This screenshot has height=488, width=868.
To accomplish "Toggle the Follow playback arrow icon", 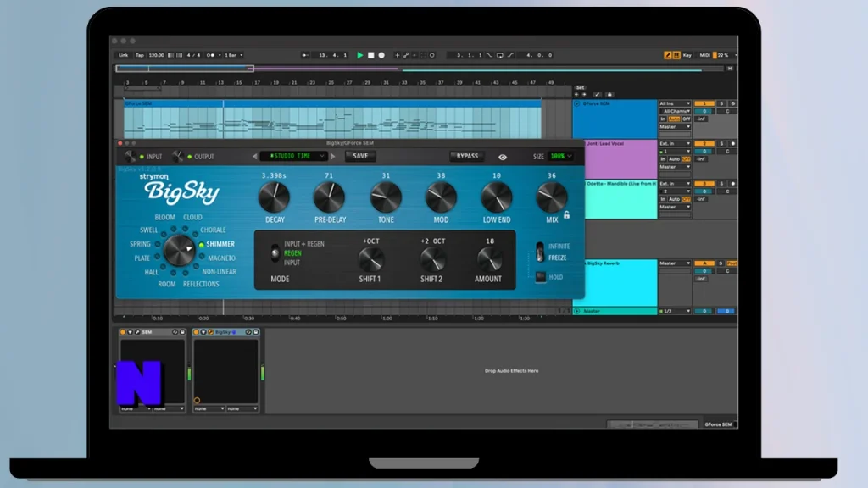I will pos(305,55).
